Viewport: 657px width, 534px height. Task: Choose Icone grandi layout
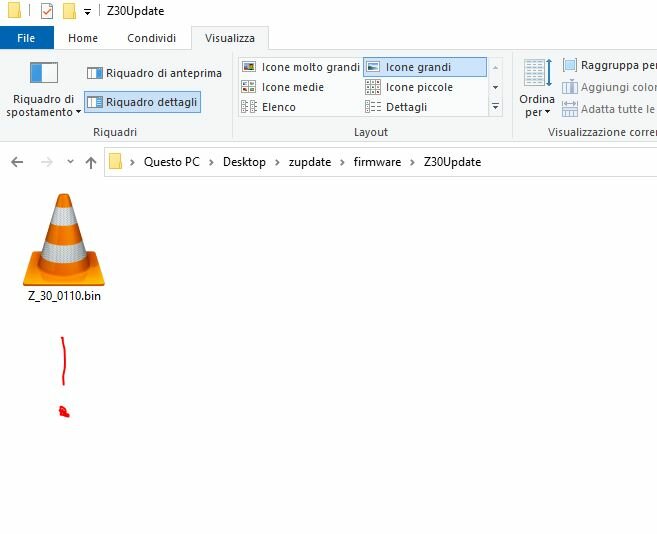point(424,67)
